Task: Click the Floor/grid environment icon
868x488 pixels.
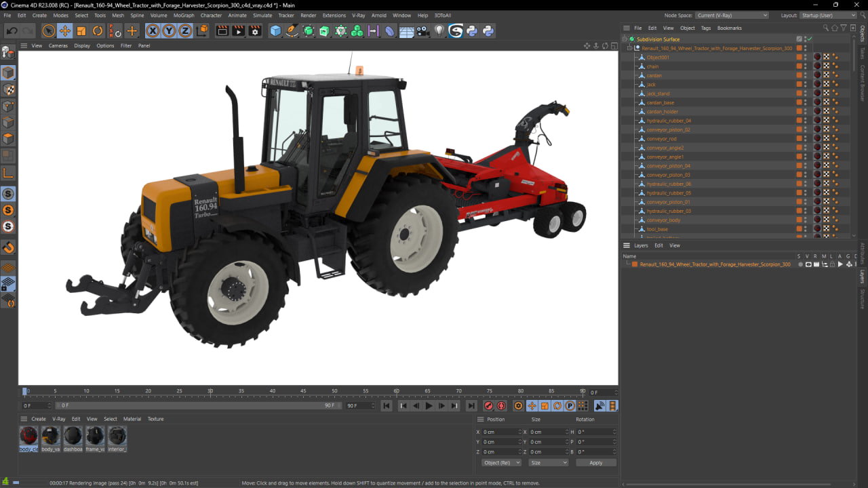Action: pos(406,30)
